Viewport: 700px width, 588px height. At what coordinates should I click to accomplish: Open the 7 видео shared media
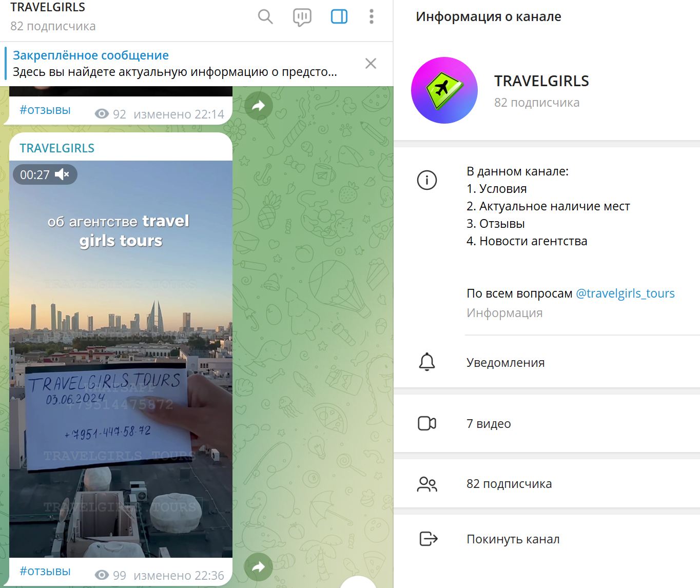point(547,424)
